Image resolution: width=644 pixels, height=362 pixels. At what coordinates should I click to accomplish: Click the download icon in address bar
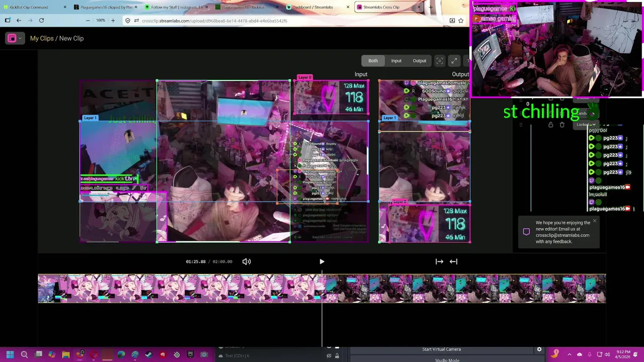452,21
